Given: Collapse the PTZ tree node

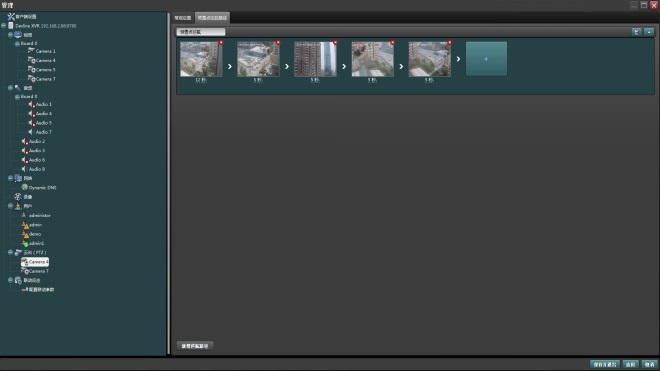Looking at the screenshot, I should point(11,252).
